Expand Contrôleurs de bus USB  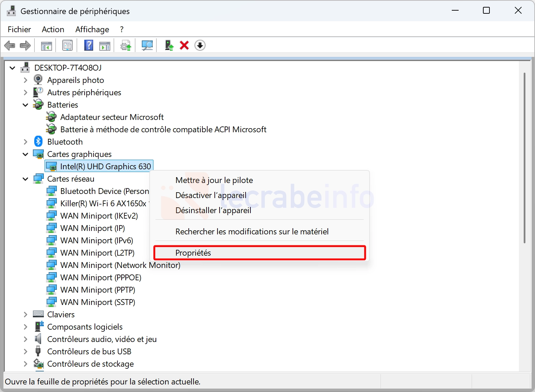(x=25, y=352)
